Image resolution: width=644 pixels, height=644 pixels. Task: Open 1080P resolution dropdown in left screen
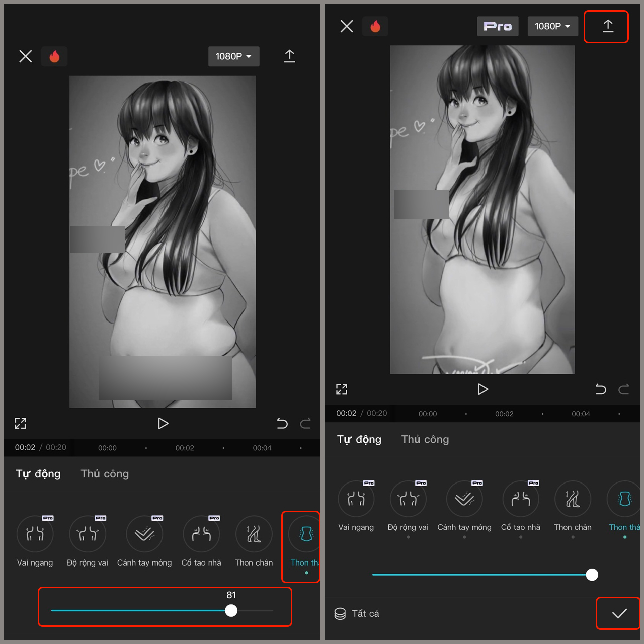[x=234, y=56]
